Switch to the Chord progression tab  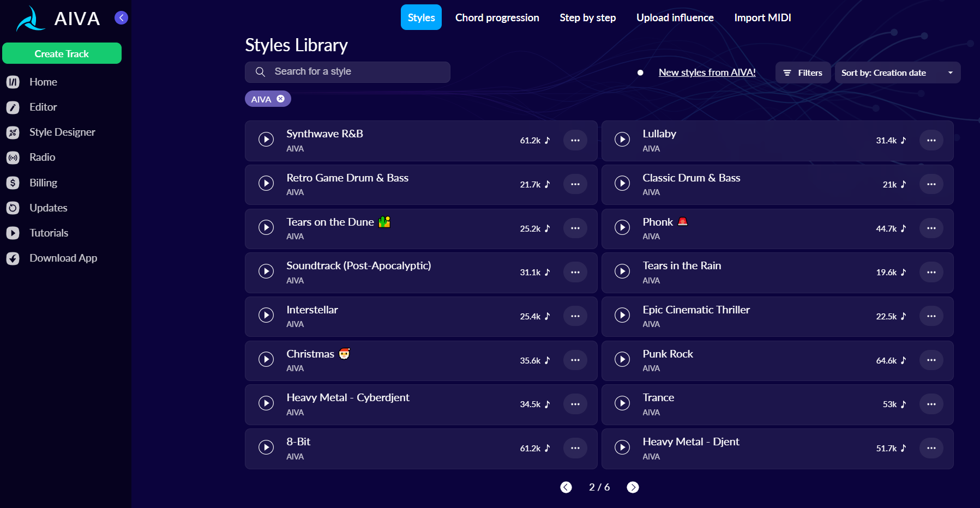pos(497,17)
